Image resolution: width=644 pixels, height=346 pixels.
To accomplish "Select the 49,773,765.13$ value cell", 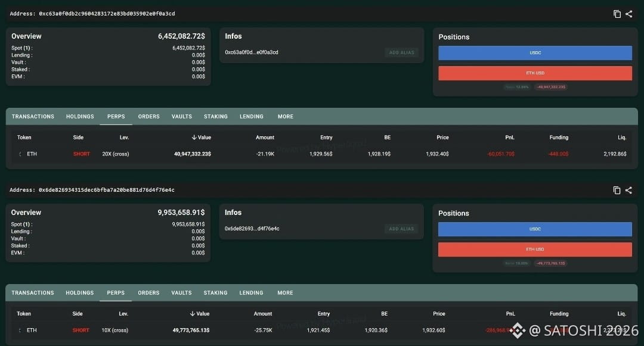I will coord(191,331).
